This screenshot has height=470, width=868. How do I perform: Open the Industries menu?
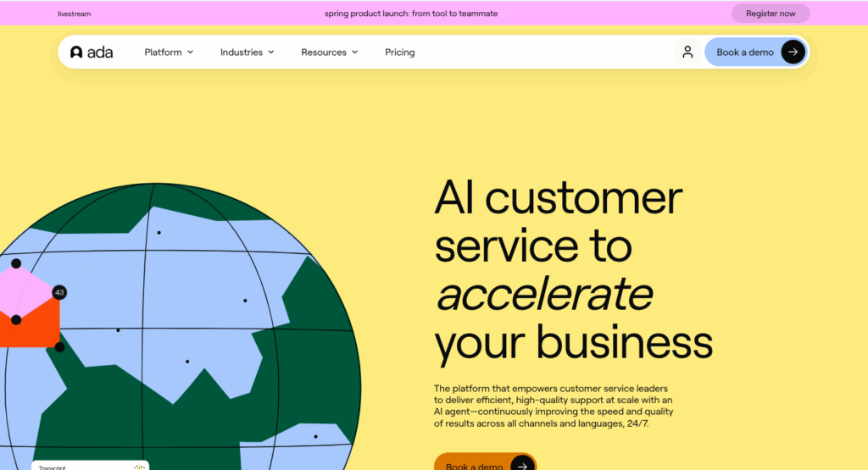247,52
